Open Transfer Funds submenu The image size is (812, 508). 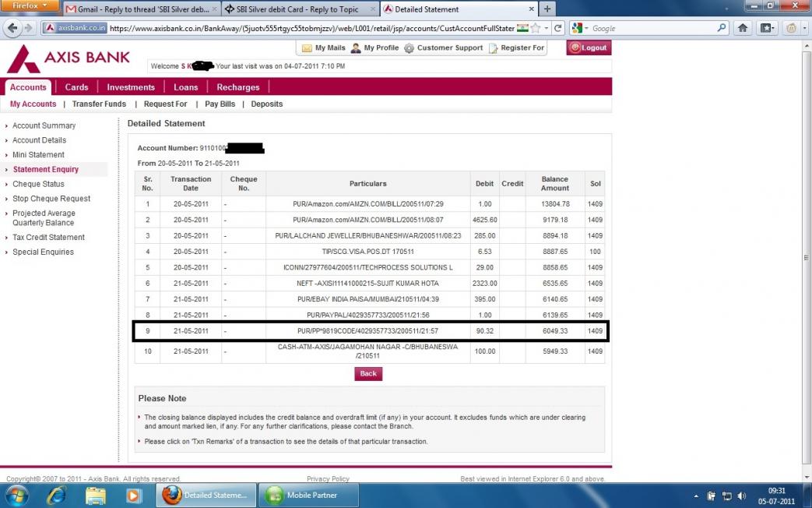(x=99, y=104)
